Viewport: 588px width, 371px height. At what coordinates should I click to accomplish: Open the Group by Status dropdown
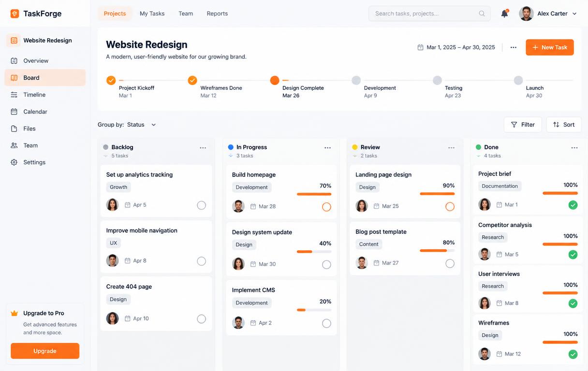(141, 125)
